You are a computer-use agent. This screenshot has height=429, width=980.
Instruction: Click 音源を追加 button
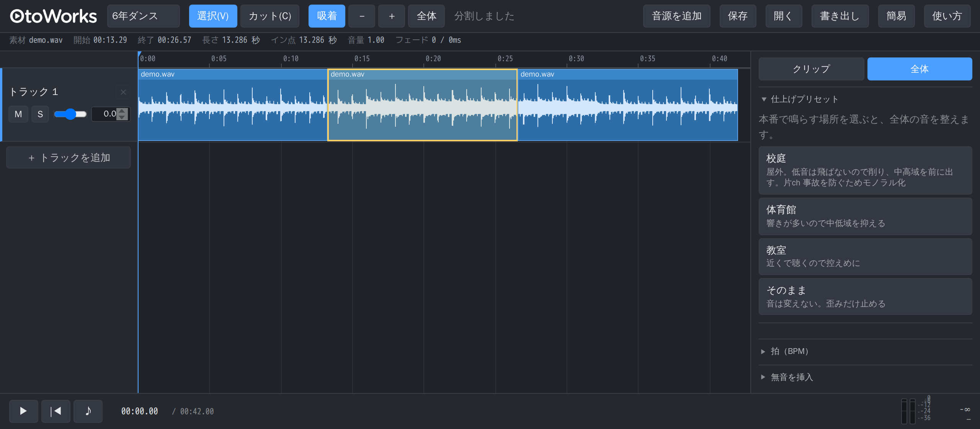tap(676, 16)
